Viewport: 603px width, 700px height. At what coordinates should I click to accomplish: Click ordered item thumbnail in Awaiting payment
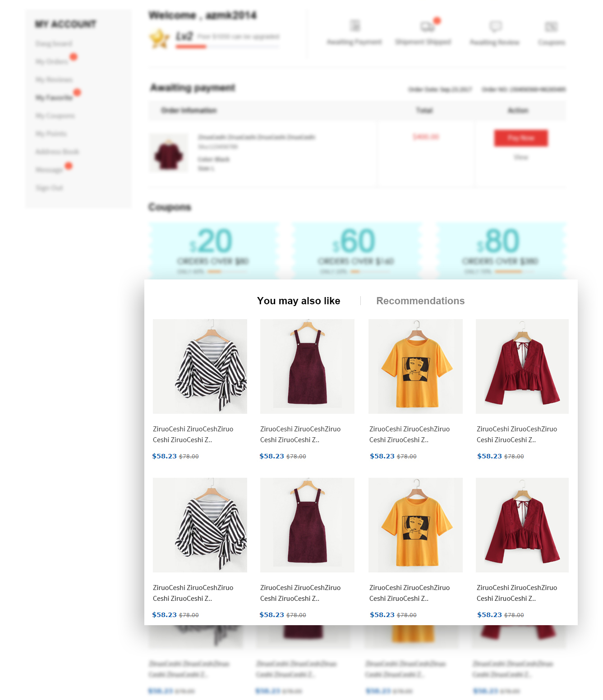click(x=169, y=153)
